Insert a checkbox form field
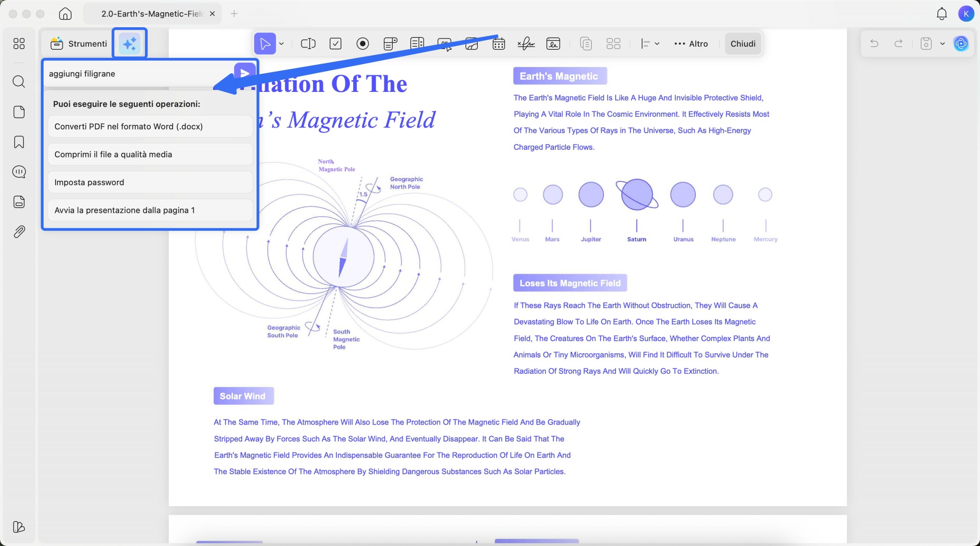Viewport: 980px width, 546px height. click(x=335, y=43)
